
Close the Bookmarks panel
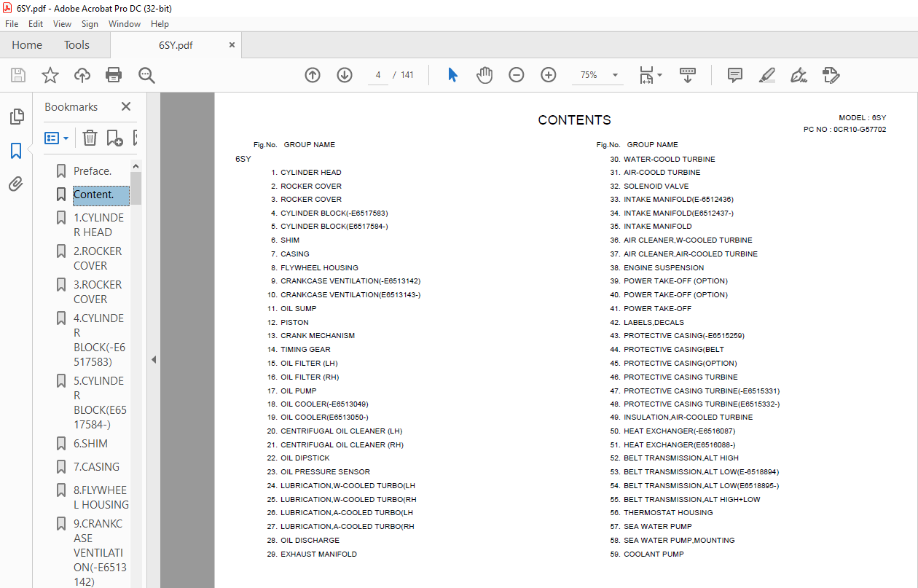click(126, 106)
